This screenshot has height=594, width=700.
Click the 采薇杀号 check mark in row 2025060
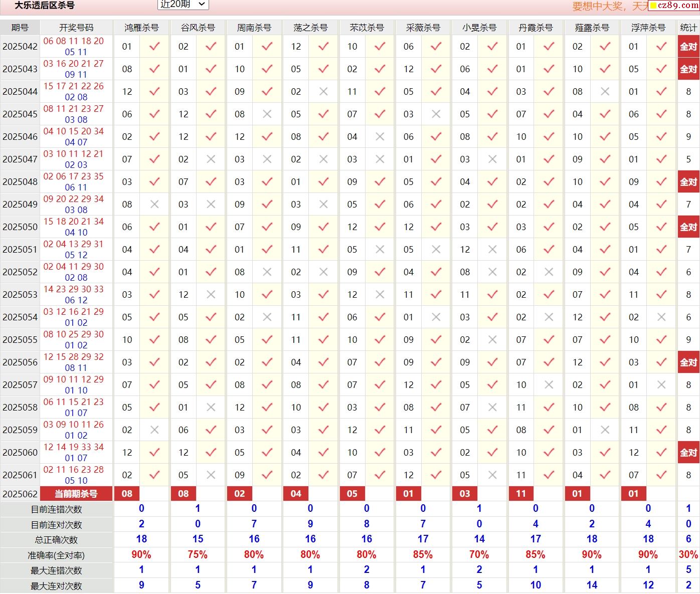436,453
